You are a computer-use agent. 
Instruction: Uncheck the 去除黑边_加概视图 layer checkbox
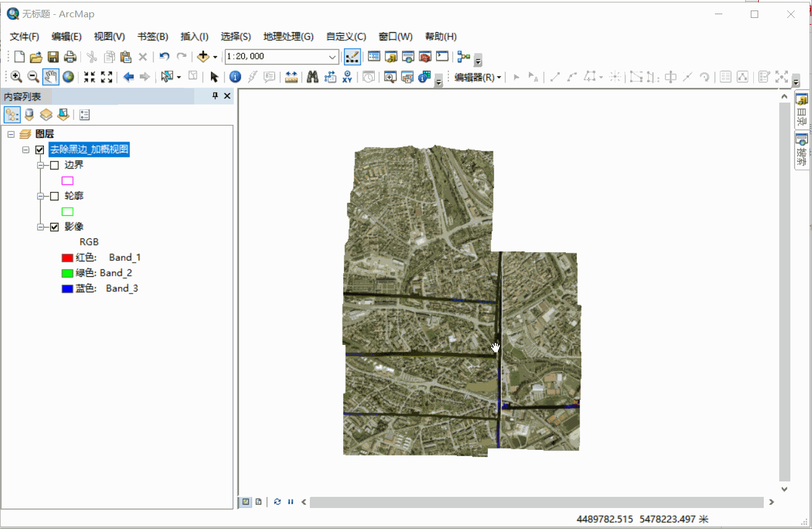pyautogui.click(x=40, y=150)
